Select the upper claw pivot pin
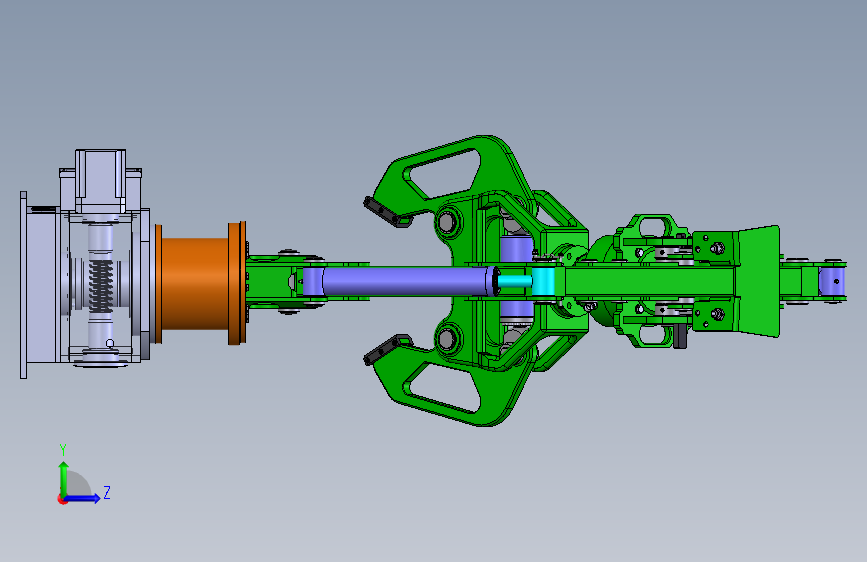The width and height of the screenshot is (867, 562). click(x=447, y=221)
